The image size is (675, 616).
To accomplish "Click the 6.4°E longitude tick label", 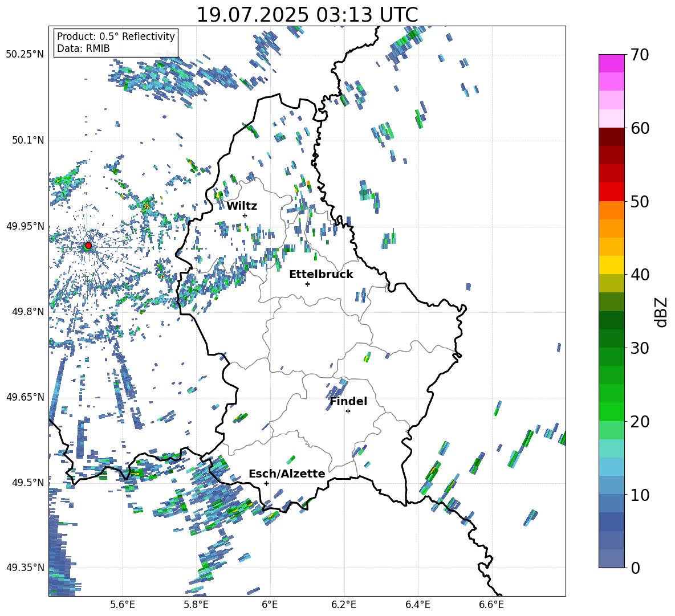I will pos(417,605).
